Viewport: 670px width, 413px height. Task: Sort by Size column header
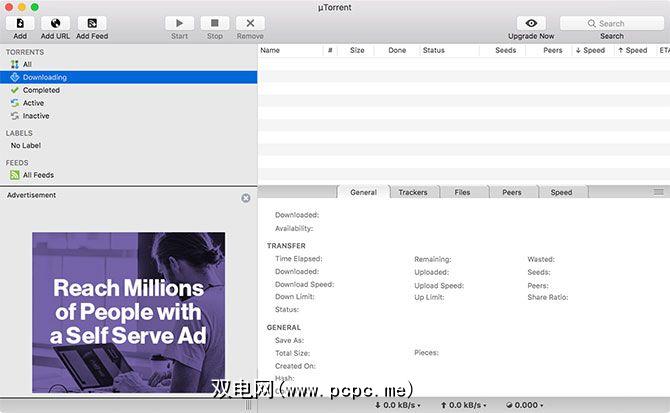(x=357, y=50)
